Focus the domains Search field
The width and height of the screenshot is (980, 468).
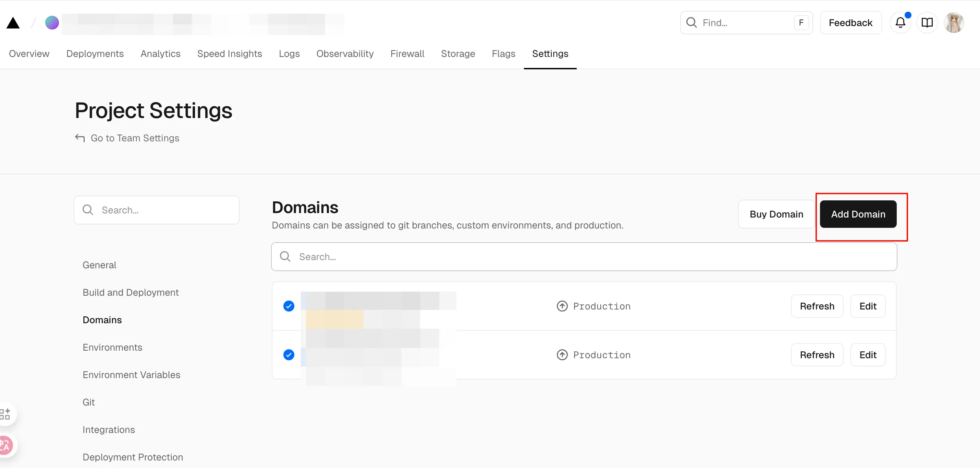584,257
